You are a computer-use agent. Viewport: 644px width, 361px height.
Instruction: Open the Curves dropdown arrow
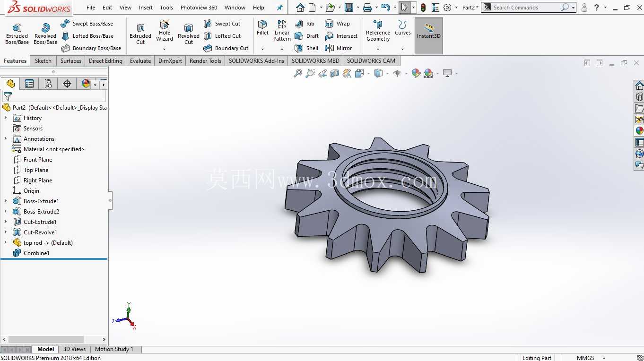[402, 49]
